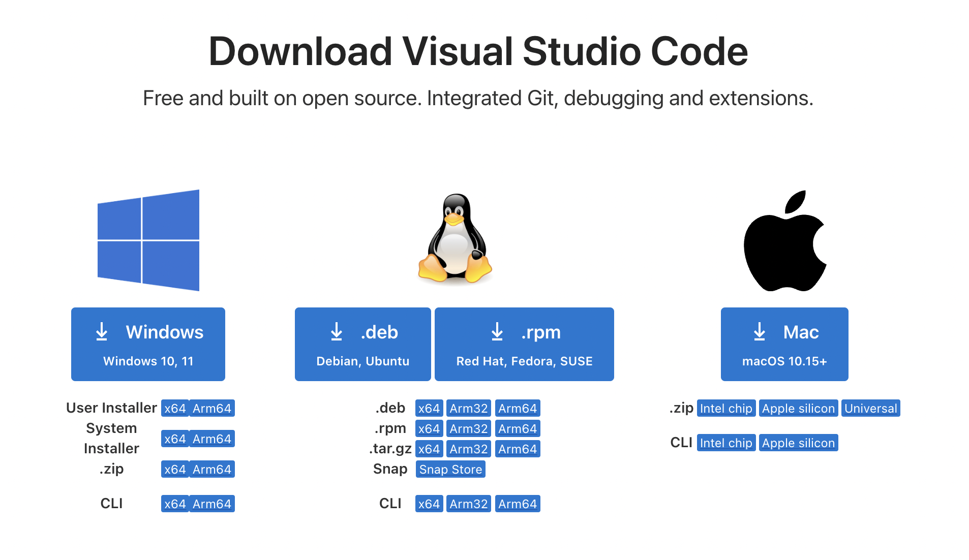The width and height of the screenshot is (969, 560).
Task: Click the Linux Tux penguin icon
Action: click(455, 238)
